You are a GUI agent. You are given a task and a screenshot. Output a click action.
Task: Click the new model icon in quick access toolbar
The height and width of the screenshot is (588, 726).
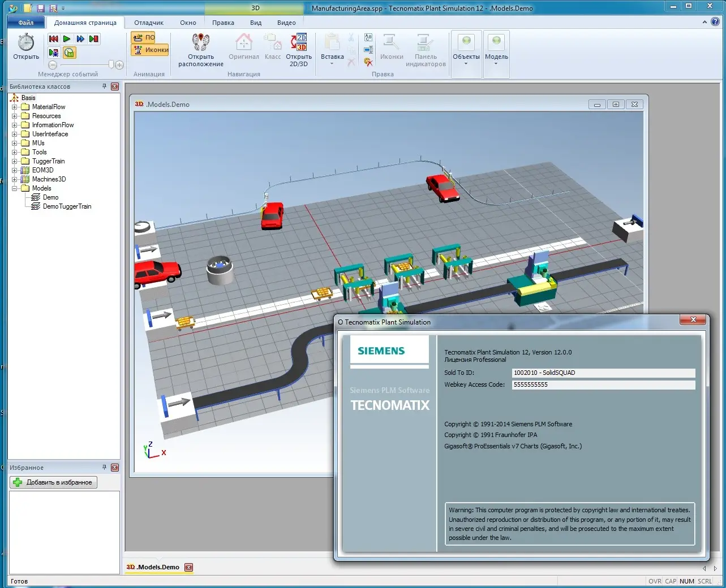pyautogui.click(x=28, y=8)
